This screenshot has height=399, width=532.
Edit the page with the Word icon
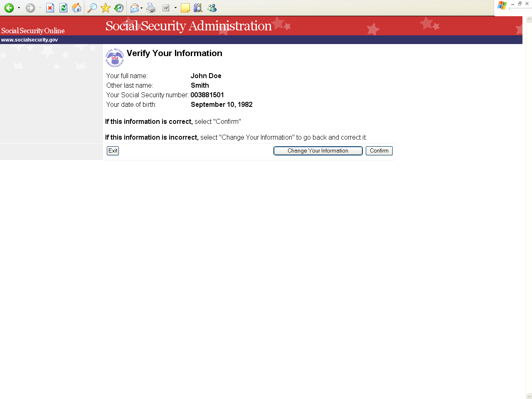(x=166, y=8)
